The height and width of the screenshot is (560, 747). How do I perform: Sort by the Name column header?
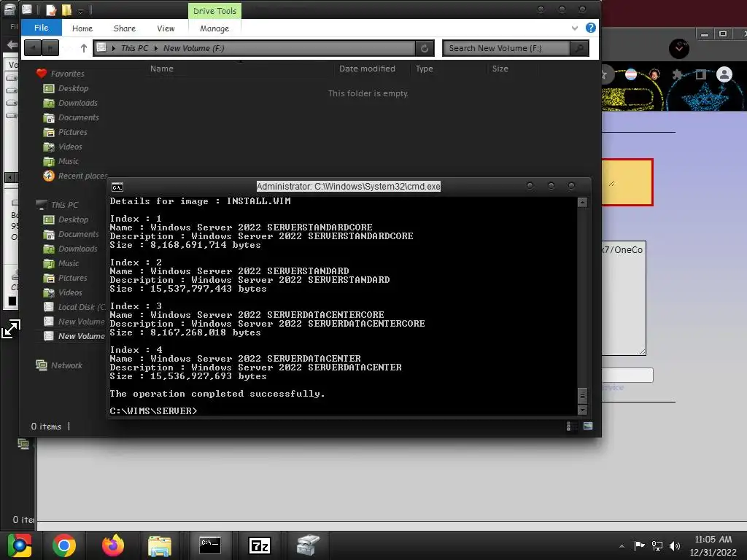click(161, 69)
